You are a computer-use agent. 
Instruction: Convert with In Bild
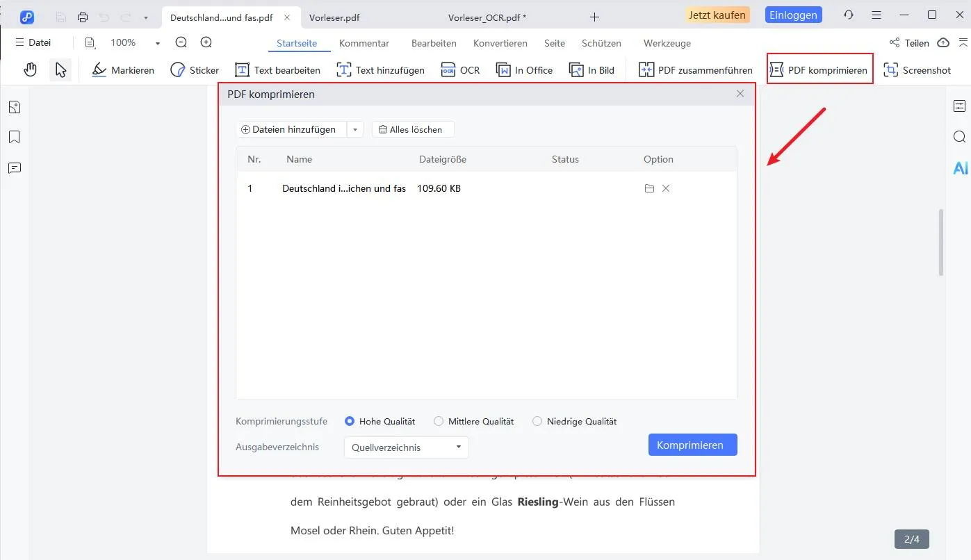pyautogui.click(x=591, y=70)
